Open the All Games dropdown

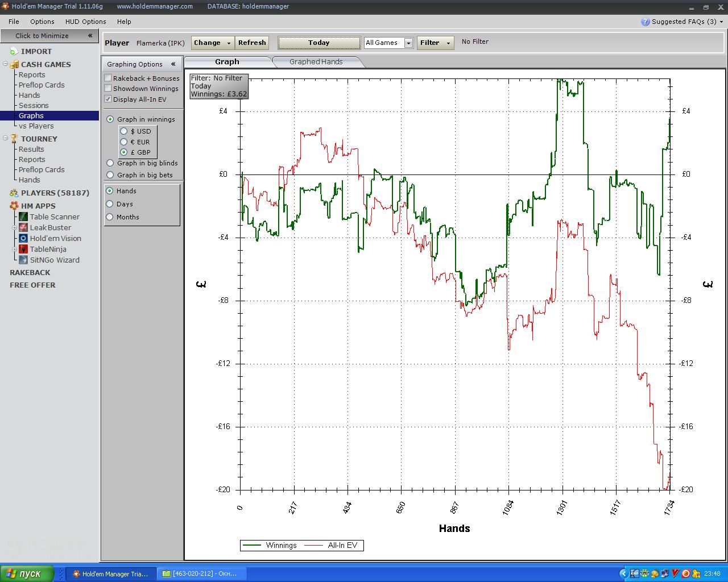tap(408, 43)
